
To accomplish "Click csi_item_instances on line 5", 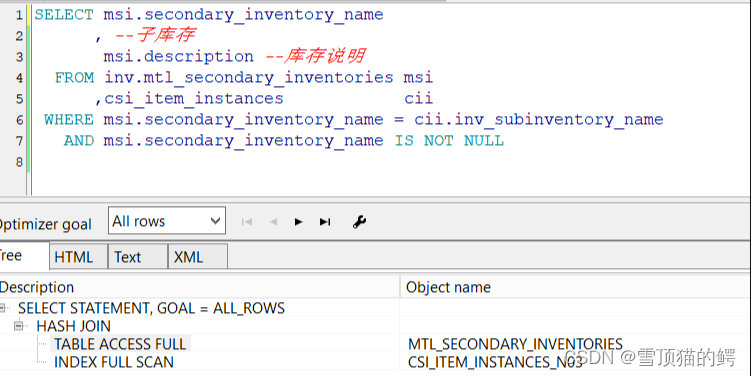I will tap(194, 99).
